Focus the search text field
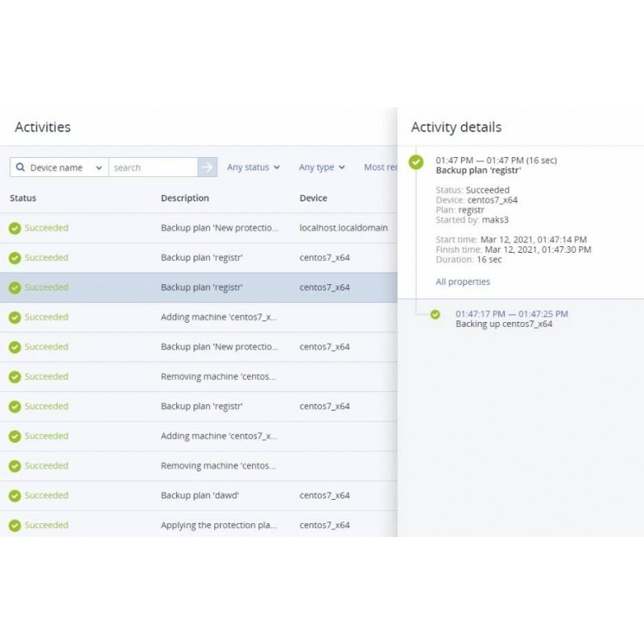This screenshot has width=644, height=644. click(x=153, y=167)
